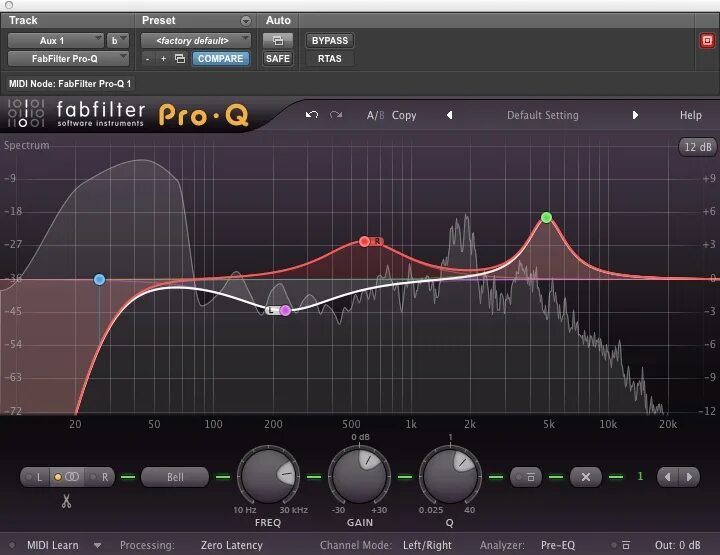This screenshot has height=555, width=720.
Task: Click the redo arrow icon
Action: (336, 115)
